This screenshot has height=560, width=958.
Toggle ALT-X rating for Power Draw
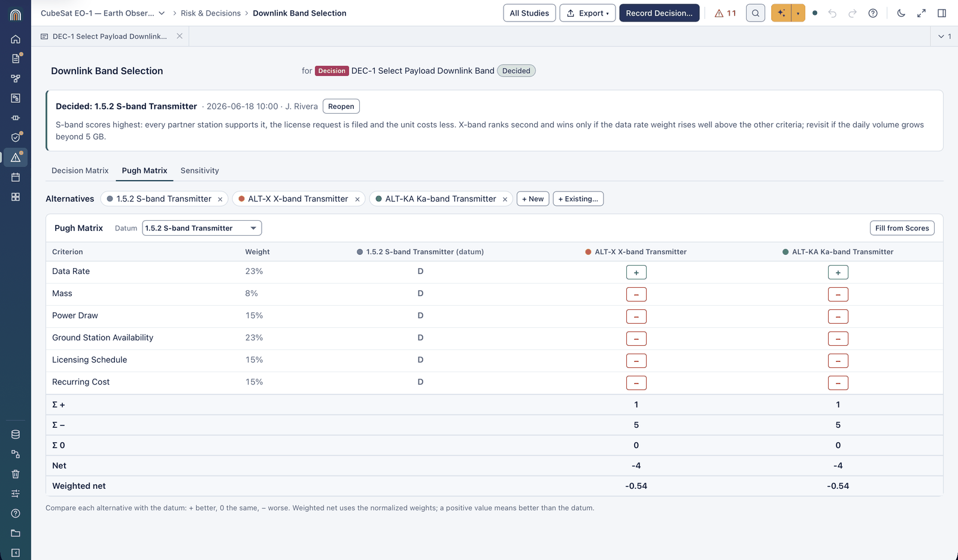tap(636, 316)
